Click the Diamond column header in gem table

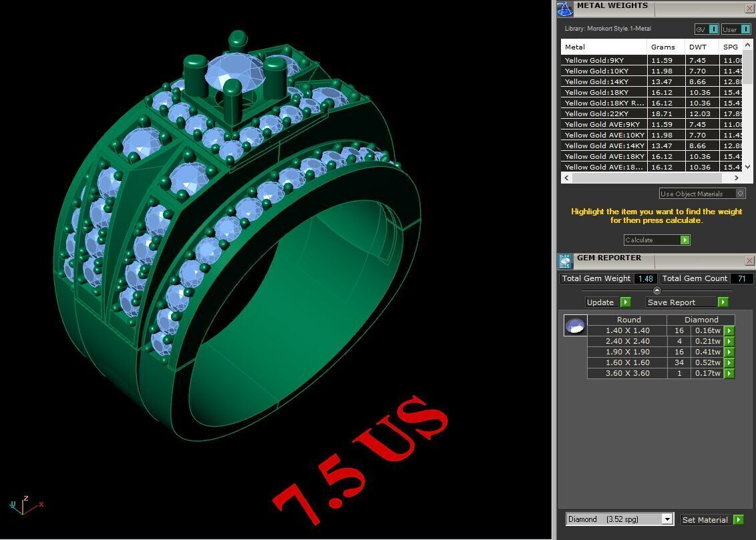(x=701, y=319)
